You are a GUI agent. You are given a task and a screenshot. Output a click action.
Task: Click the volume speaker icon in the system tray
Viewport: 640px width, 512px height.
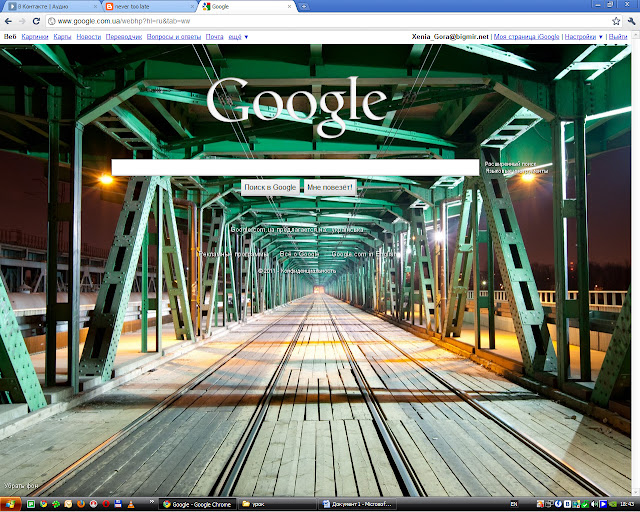point(595,505)
